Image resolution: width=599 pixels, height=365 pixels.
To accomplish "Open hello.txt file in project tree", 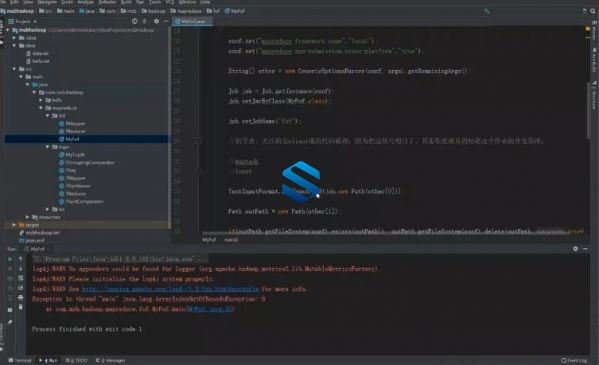I will click(37, 61).
